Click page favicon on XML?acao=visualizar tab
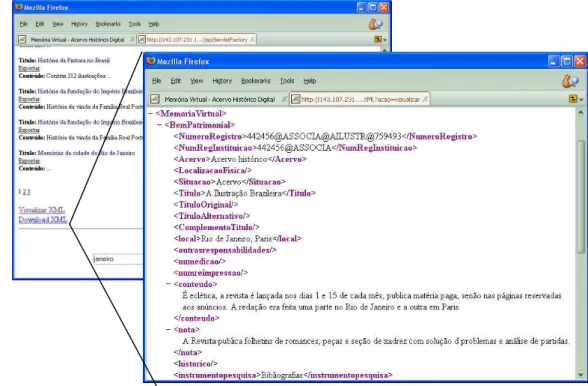Screen dimensions: 588x386 [x=296, y=99]
